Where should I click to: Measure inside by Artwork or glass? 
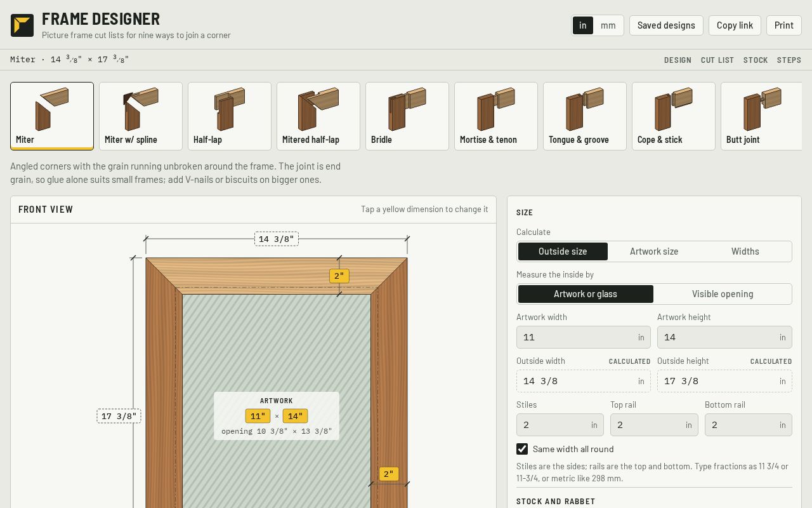586,294
